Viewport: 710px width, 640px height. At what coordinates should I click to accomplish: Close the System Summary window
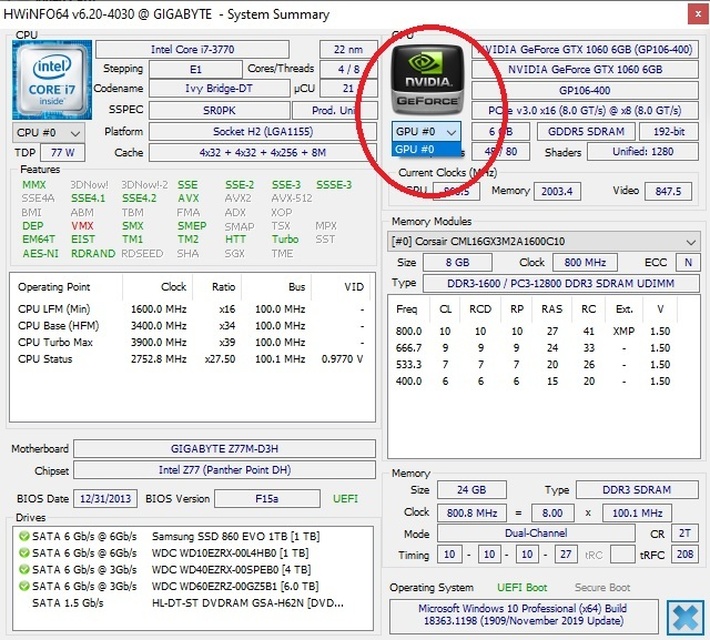pos(698,14)
